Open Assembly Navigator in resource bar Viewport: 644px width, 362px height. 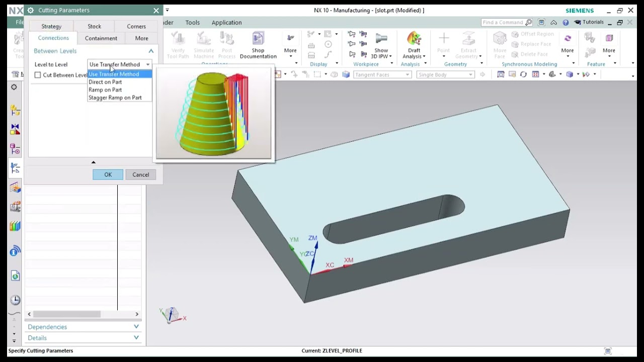pyautogui.click(x=15, y=111)
